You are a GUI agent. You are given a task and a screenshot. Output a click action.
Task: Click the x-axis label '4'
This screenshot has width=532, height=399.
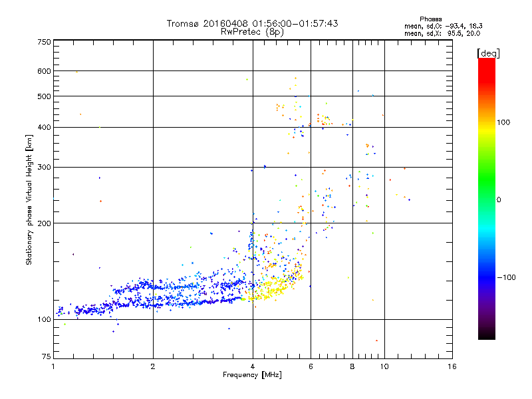tap(253, 366)
